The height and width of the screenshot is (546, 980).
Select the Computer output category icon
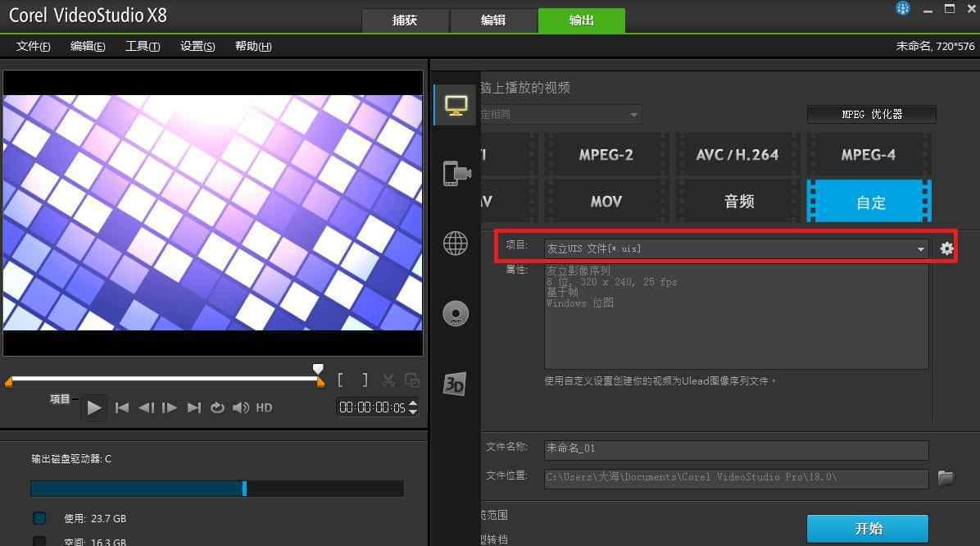pos(456,106)
